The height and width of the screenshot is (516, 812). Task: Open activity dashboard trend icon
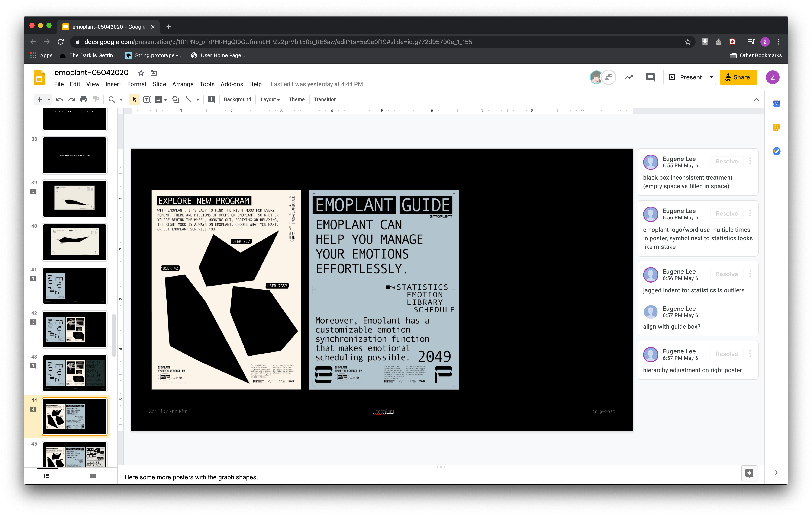click(629, 77)
